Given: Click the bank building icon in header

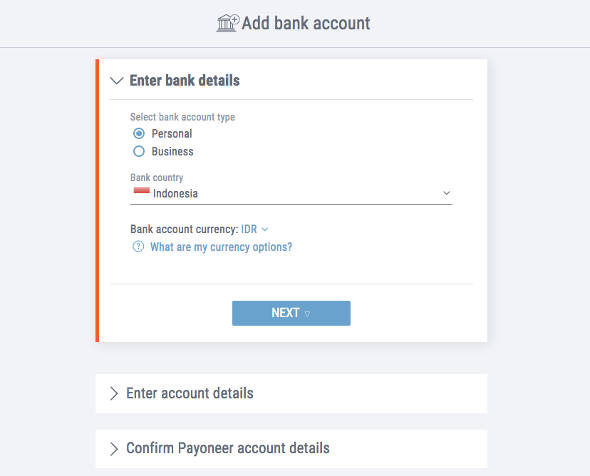Looking at the screenshot, I should (228, 23).
